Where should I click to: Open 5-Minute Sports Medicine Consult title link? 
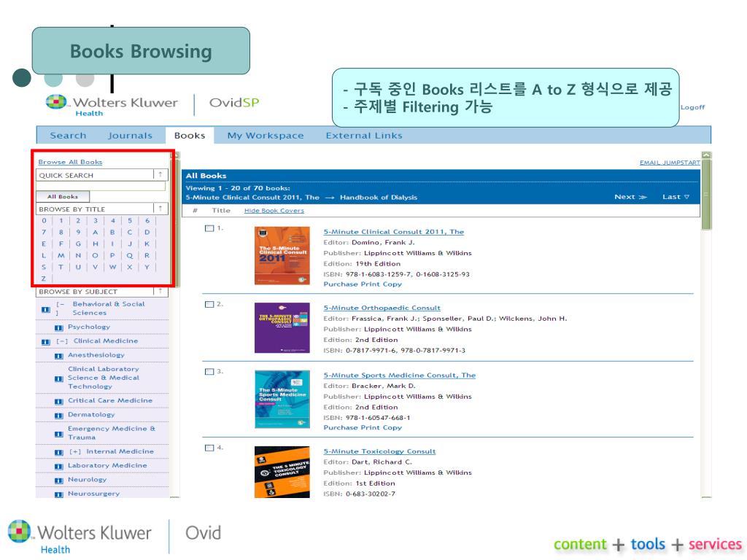(x=399, y=376)
